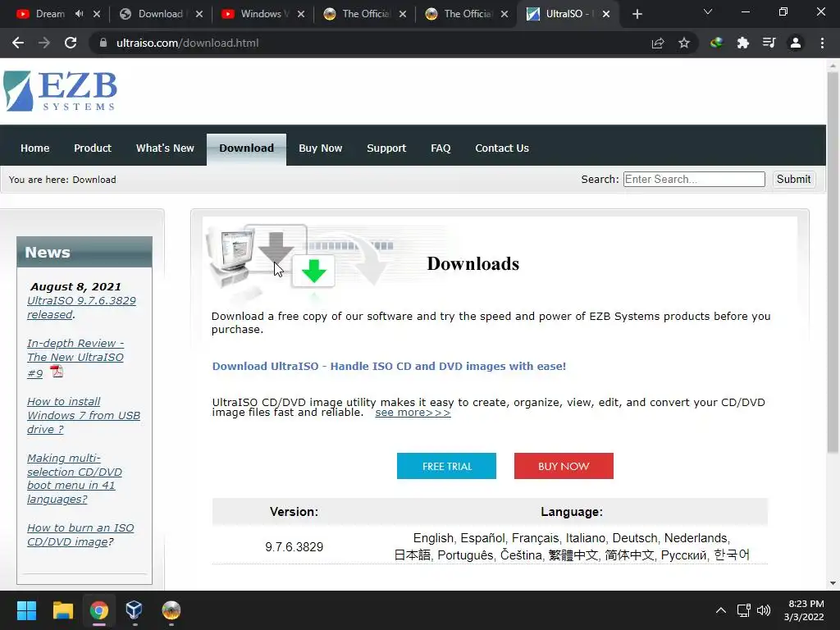Open the multi-selection CD/DVD boot menu link

pos(75,478)
